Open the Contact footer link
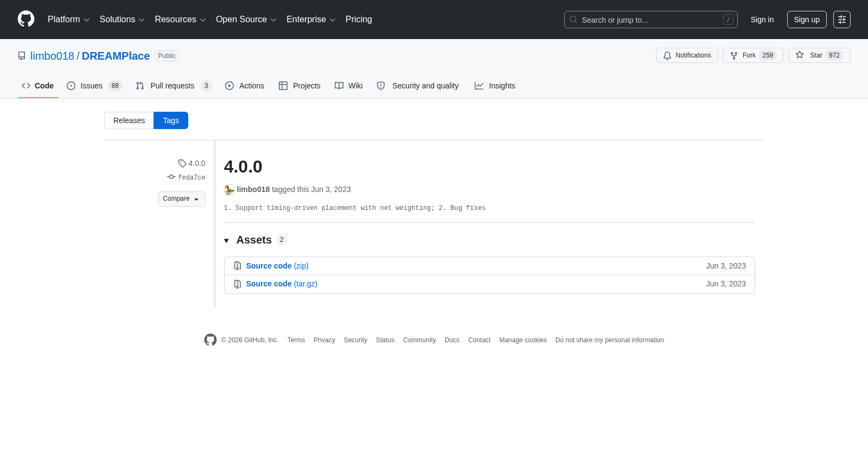The image size is (868, 467). (x=480, y=340)
